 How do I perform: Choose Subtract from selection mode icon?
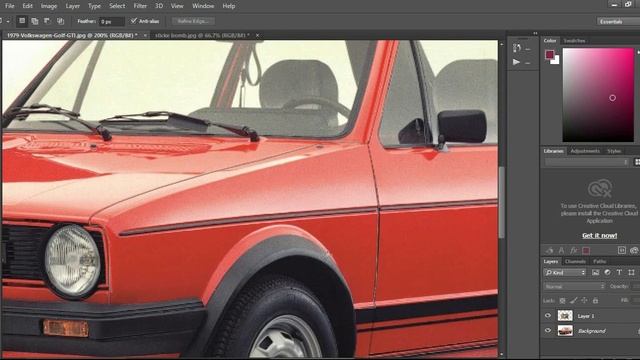pyautogui.click(x=47, y=21)
